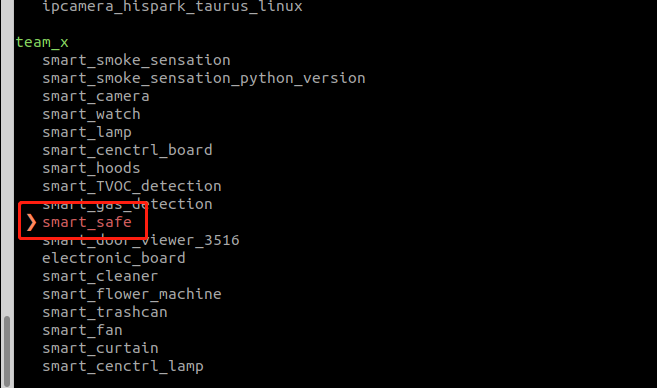Viewport: 657px width, 388px height.
Task: Pick the smart_hoods entry
Action: [91, 168]
